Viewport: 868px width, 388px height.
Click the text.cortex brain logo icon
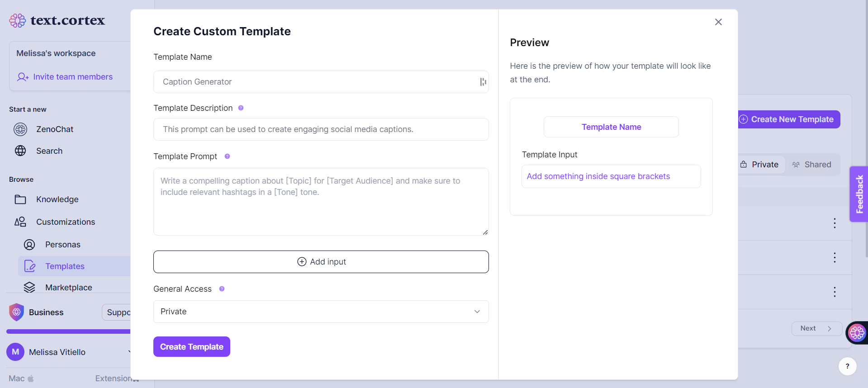coord(18,20)
